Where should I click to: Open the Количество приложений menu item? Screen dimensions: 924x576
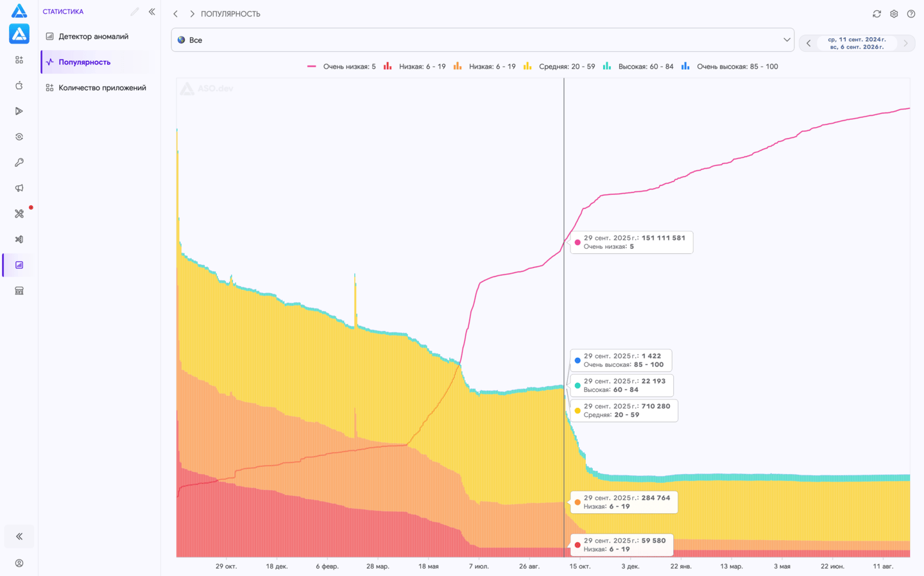click(96, 88)
